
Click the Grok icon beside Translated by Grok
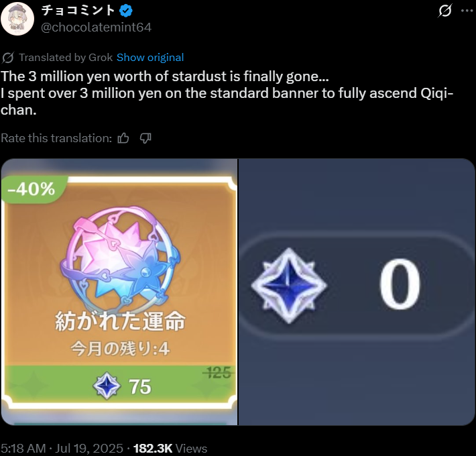8,58
